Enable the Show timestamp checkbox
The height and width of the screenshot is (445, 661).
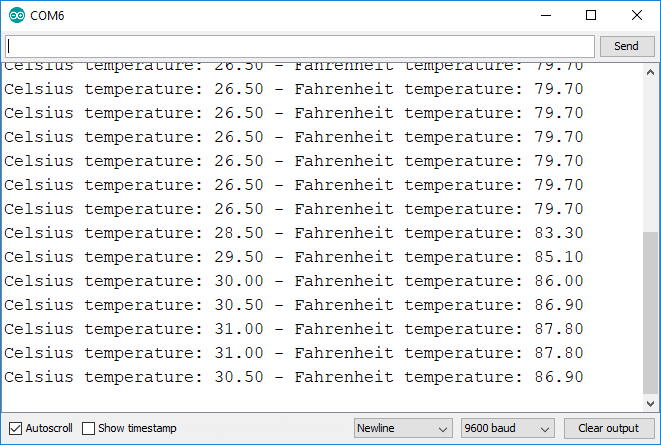88,428
